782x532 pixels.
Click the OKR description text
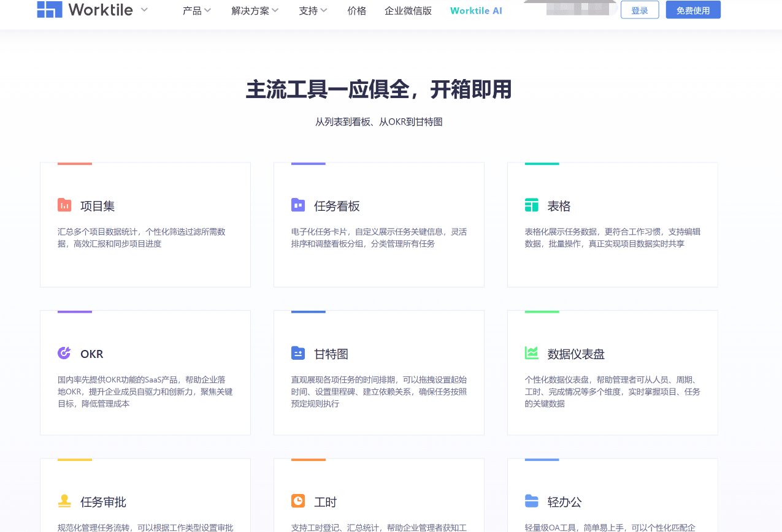(145, 392)
